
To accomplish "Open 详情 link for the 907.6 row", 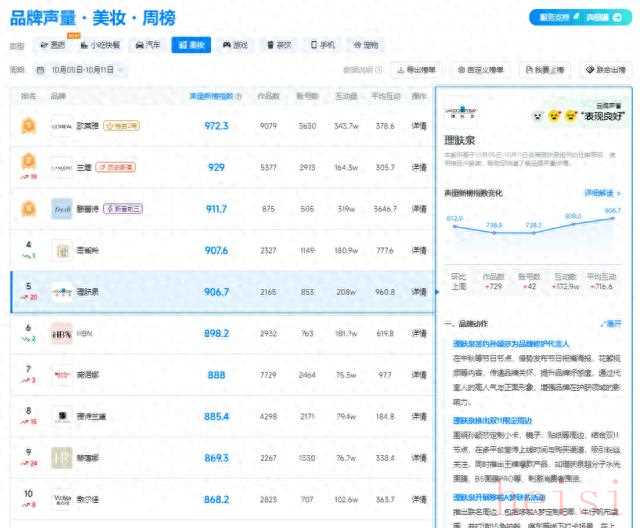I will click(x=418, y=250).
